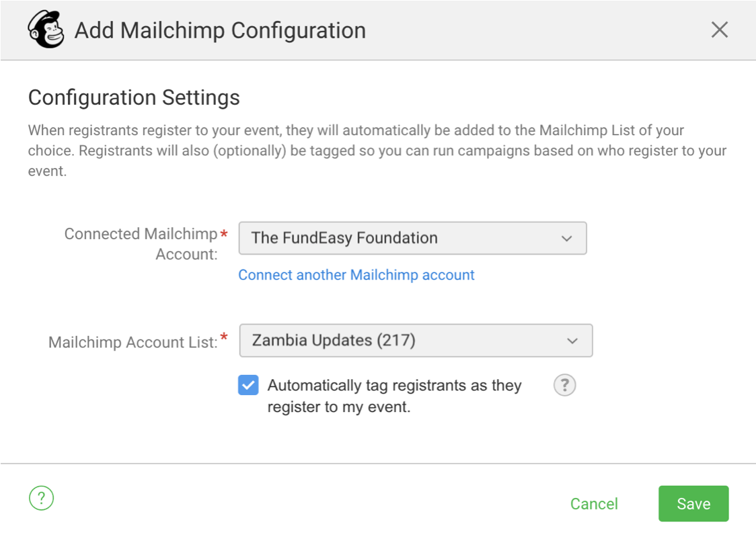Viewport: 756px width, 543px height.
Task: Save the Mailchimp configuration
Action: click(693, 504)
